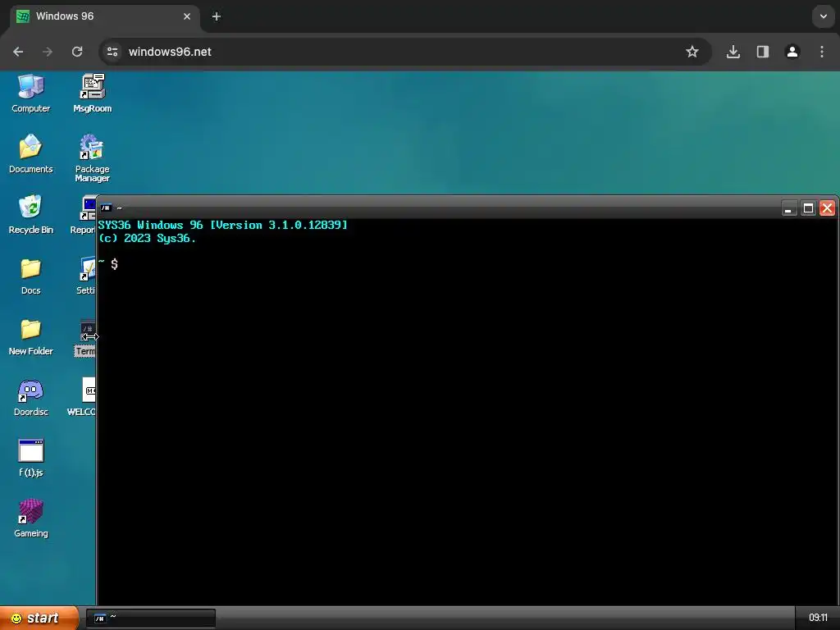The image size is (840, 630).
Task: Click the '(c) 2023 Sys36.' text
Action: [x=148, y=239]
